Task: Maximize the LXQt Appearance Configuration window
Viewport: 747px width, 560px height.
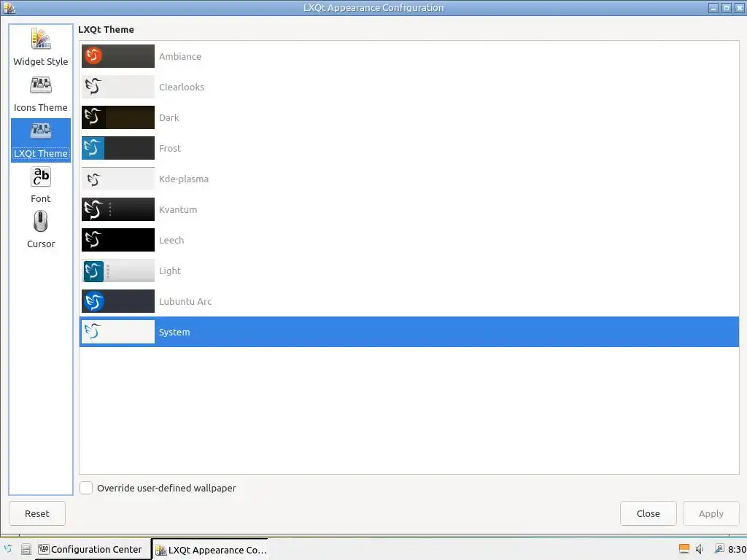Action: coord(726,7)
